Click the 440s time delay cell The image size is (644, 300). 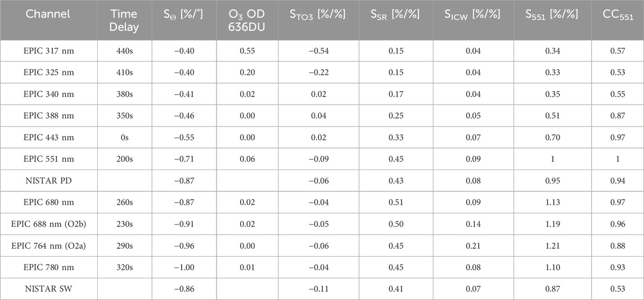click(x=124, y=51)
